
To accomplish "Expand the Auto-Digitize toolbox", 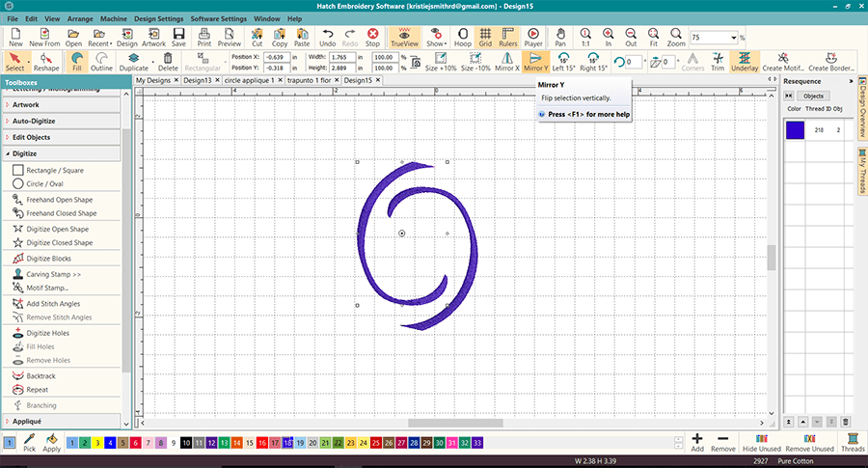I will (x=34, y=121).
